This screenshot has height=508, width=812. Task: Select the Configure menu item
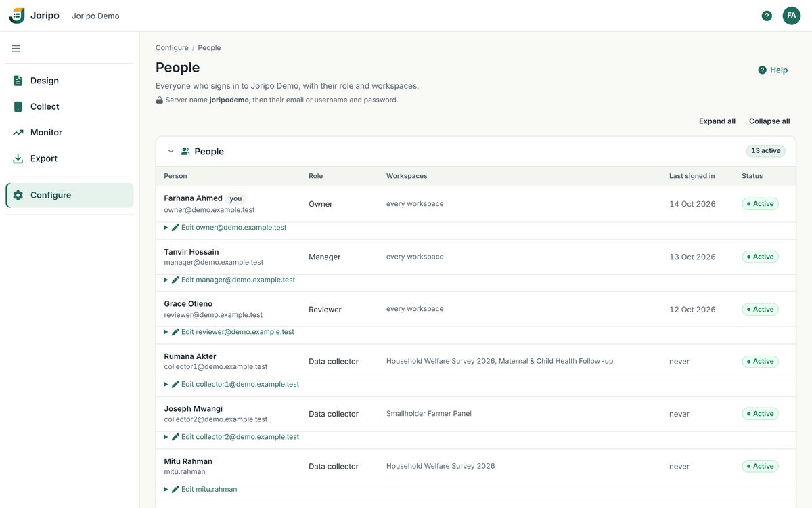tap(70, 195)
